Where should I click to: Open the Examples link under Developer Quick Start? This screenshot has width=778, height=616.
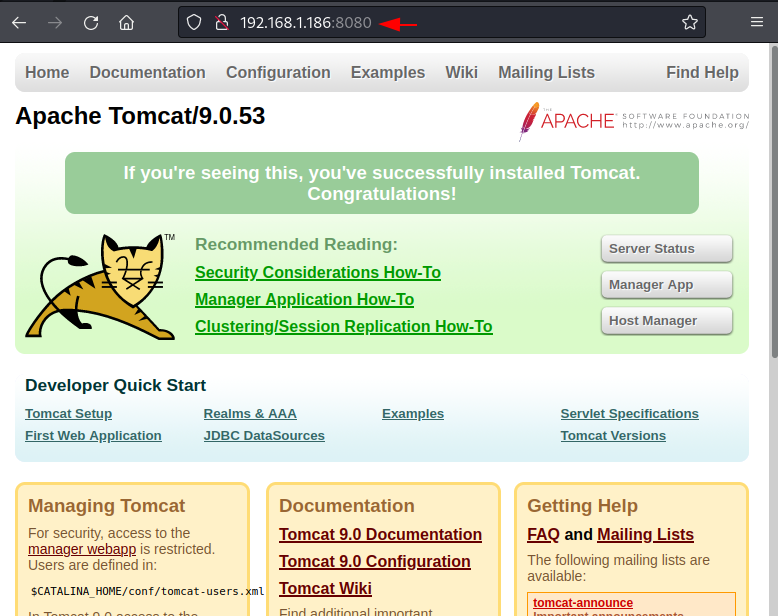[x=413, y=414]
